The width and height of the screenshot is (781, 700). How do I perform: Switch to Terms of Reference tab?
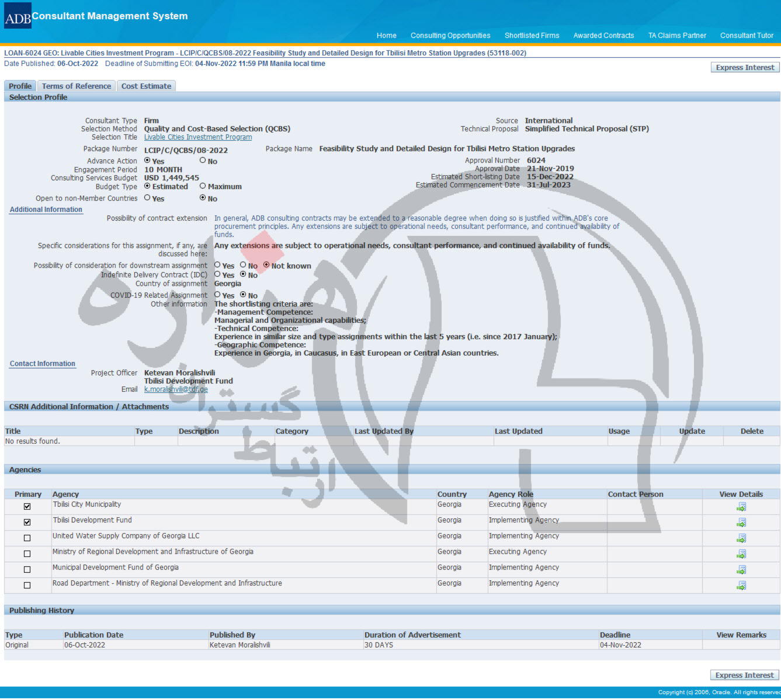pyautogui.click(x=77, y=86)
